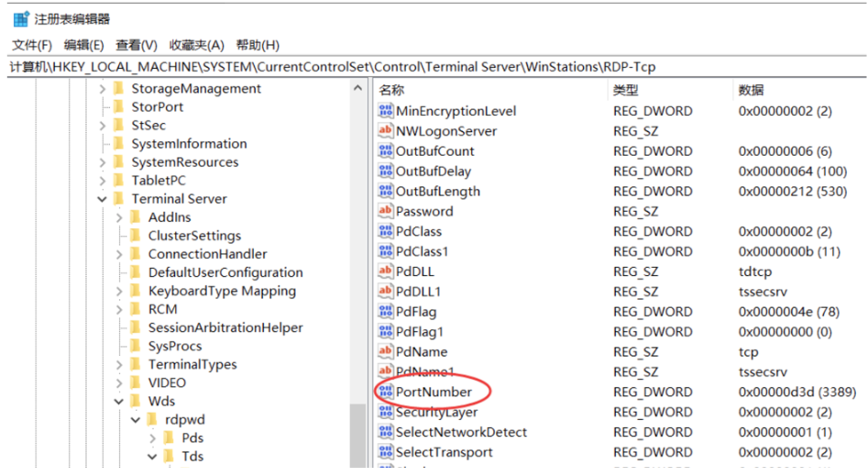Collapse the Terminal Server tree node
868x476 pixels.
coord(102,199)
